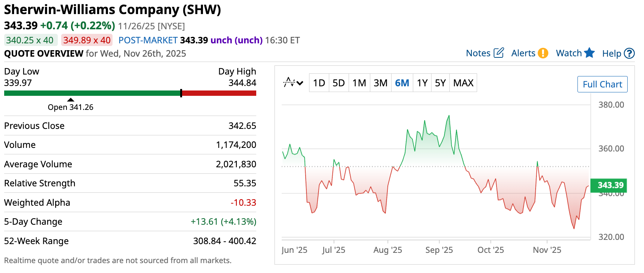Click the Sep '25 axis label
The width and height of the screenshot is (644, 273).
click(439, 250)
